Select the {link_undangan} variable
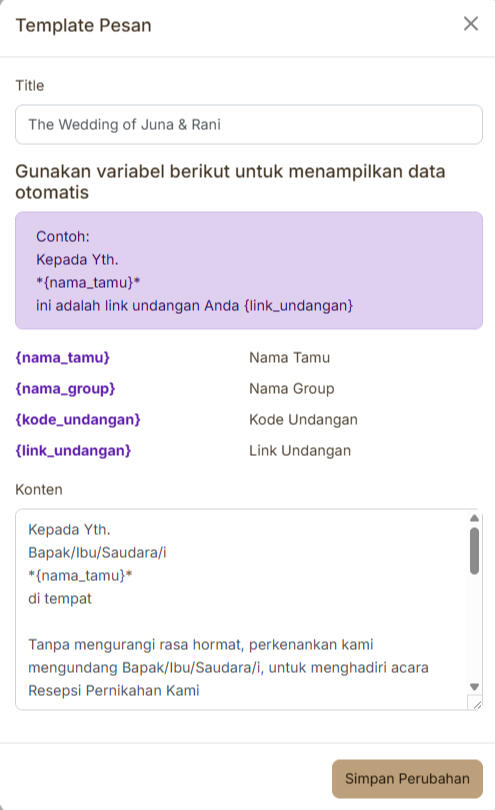 (73, 450)
